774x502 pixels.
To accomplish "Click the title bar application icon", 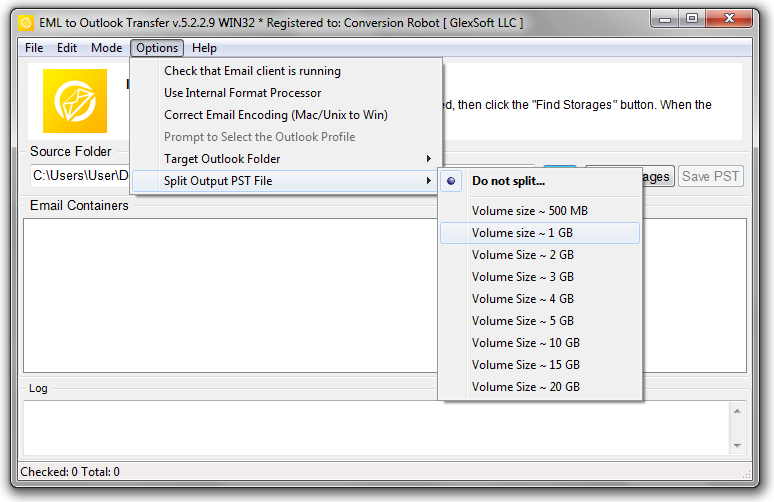I will 26,23.
